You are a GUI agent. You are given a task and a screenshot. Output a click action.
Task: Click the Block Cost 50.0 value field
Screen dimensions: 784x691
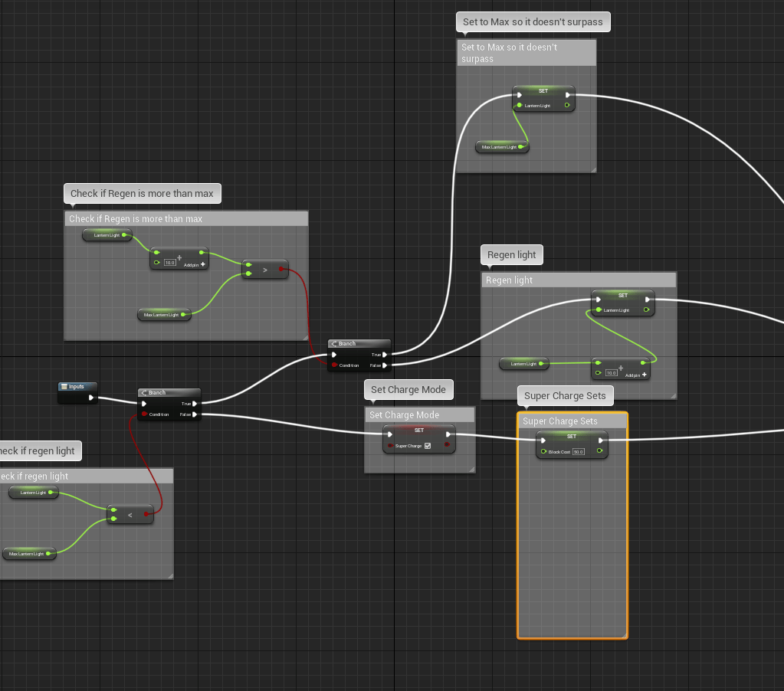[578, 452]
